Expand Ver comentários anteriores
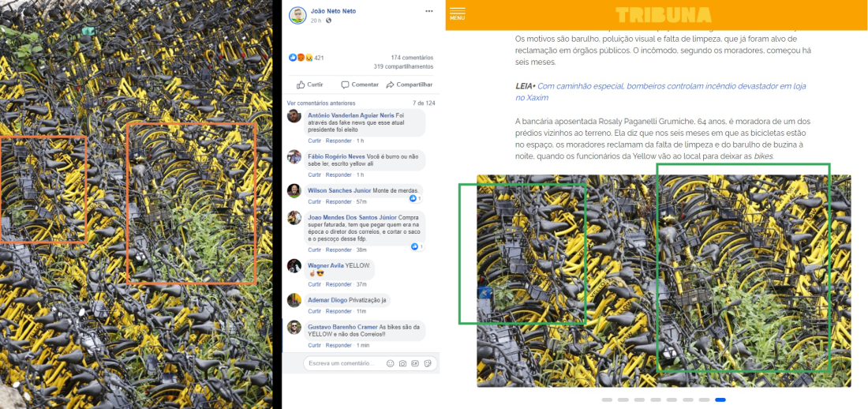Image resolution: width=868 pixels, height=409 pixels. point(321,103)
